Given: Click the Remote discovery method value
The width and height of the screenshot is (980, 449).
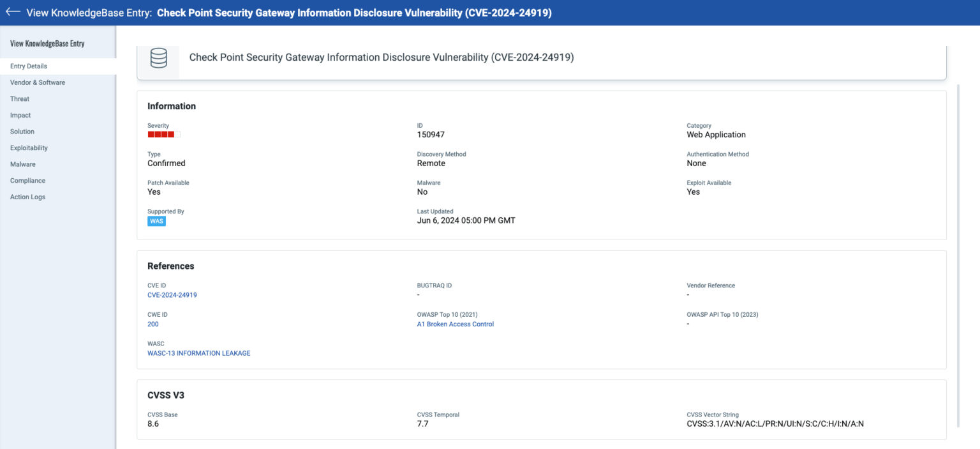Looking at the screenshot, I should click(x=431, y=164).
